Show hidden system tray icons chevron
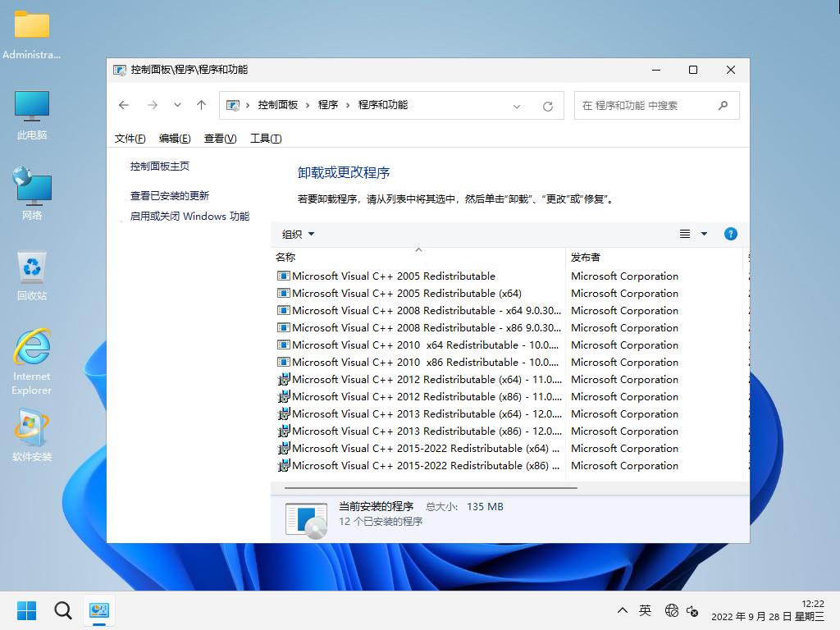The height and width of the screenshot is (630, 840). tap(623, 611)
